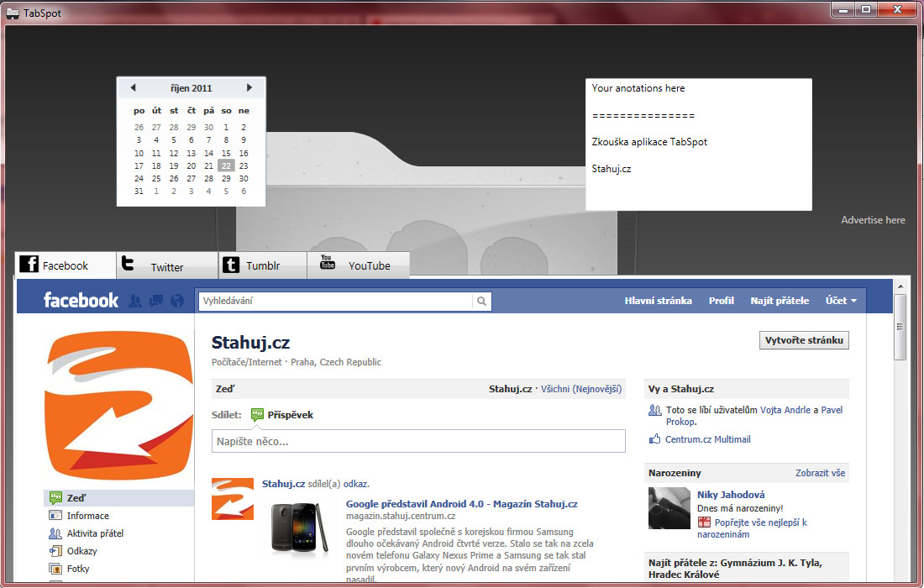
Task: Click the Napište něco post field
Action: click(418, 441)
